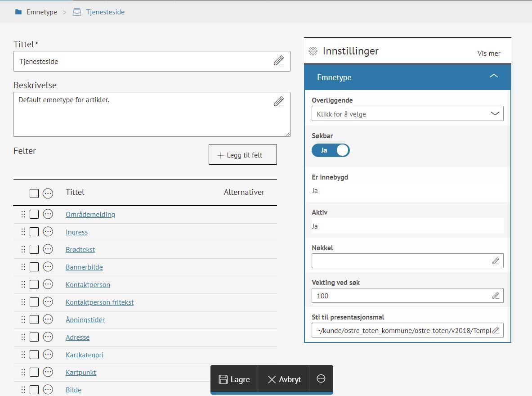
Task: Click the header row ellipsis menu icon
Action: pyautogui.click(x=48, y=193)
